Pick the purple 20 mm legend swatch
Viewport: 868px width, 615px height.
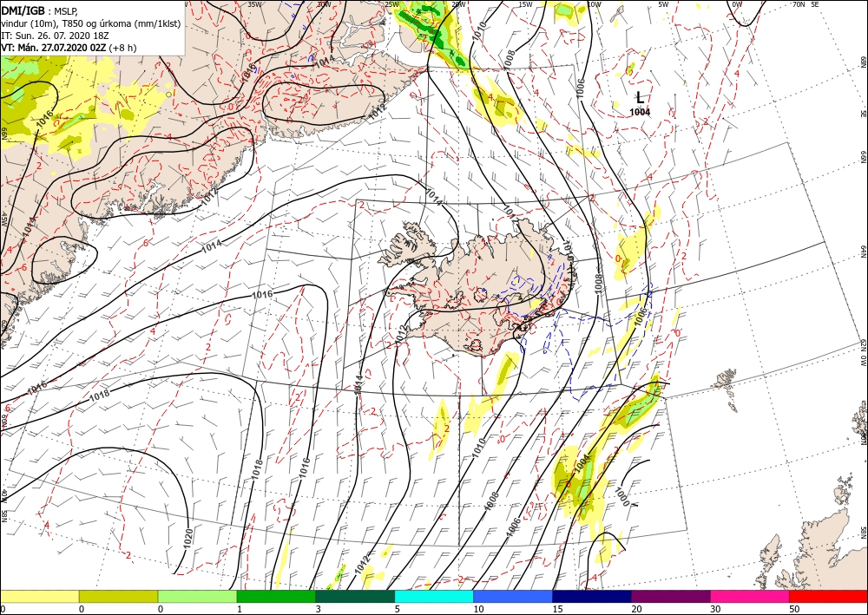point(670,596)
